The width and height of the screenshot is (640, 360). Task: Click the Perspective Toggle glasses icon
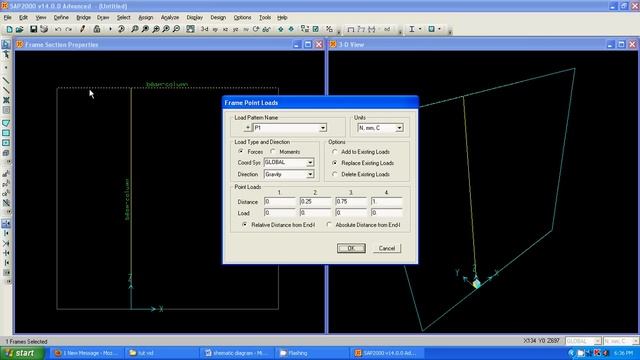[267, 29]
